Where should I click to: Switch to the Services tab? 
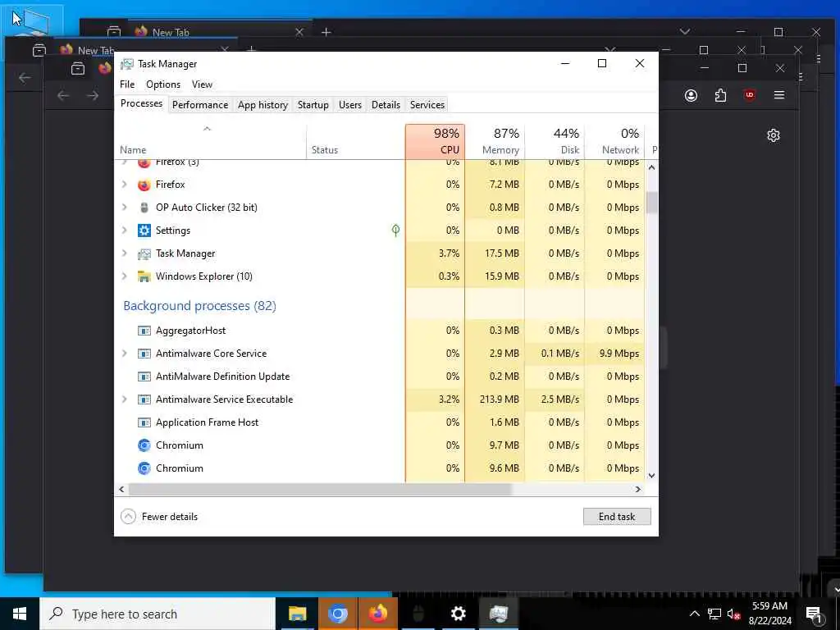point(427,105)
